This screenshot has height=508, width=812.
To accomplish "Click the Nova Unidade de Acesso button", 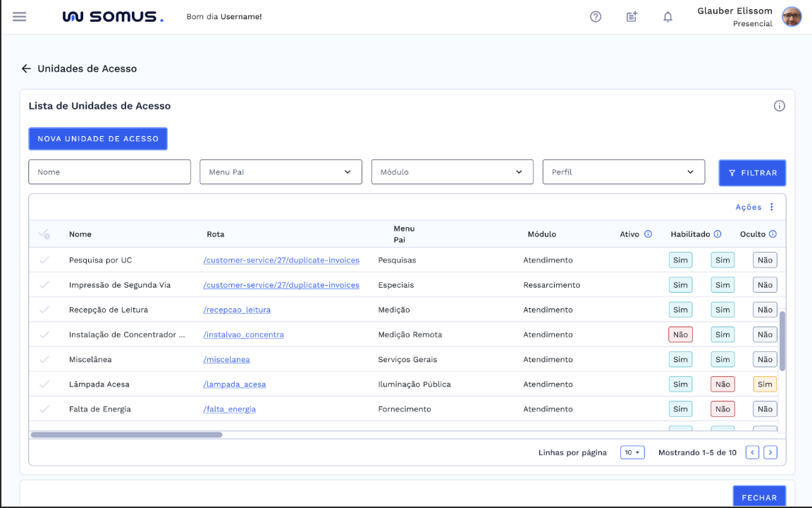I will click(x=98, y=139).
